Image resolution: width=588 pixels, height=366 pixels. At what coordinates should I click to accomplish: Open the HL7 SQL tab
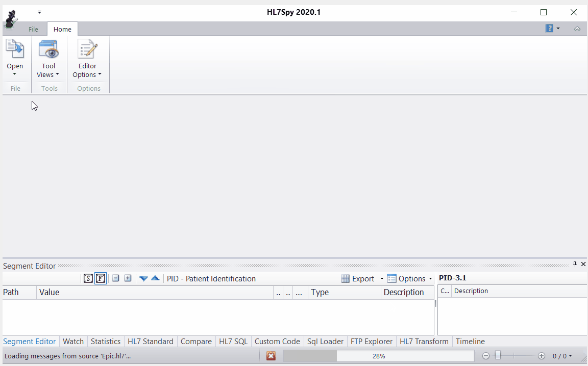pyautogui.click(x=233, y=341)
